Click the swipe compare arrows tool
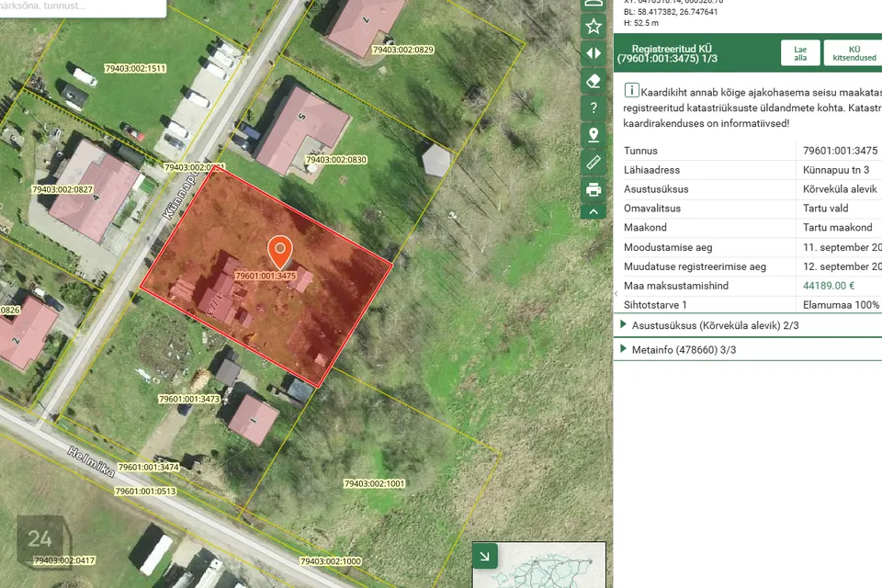 [x=594, y=53]
